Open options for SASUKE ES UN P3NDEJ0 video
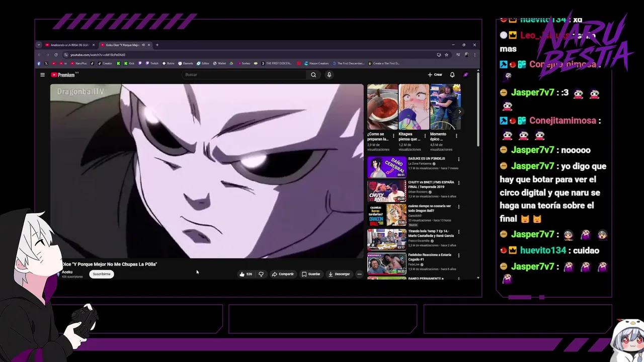644x362 pixels. coord(458,159)
